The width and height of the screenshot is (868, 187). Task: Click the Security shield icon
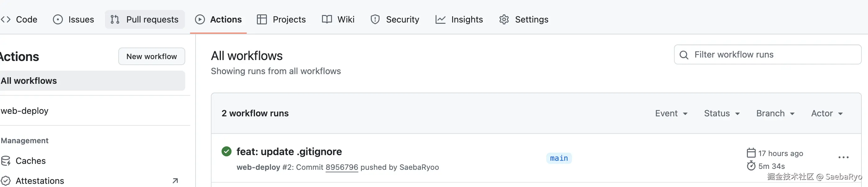375,19
